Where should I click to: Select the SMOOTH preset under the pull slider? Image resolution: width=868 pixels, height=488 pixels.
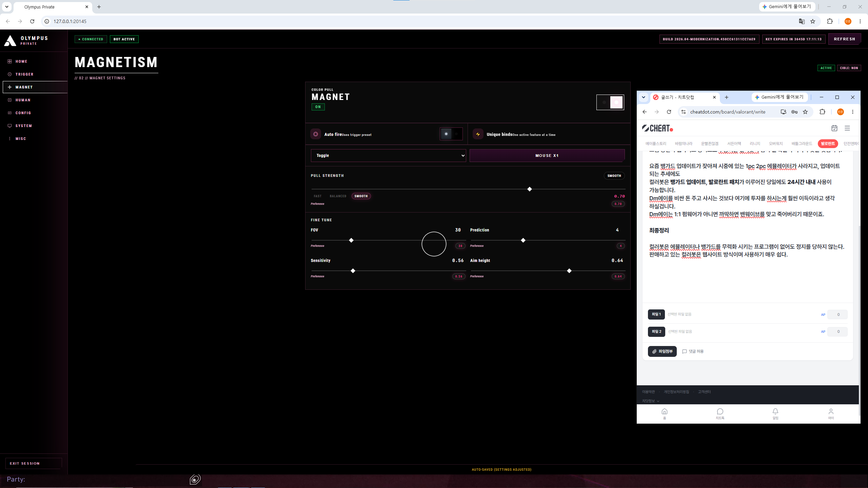click(x=361, y=196)
